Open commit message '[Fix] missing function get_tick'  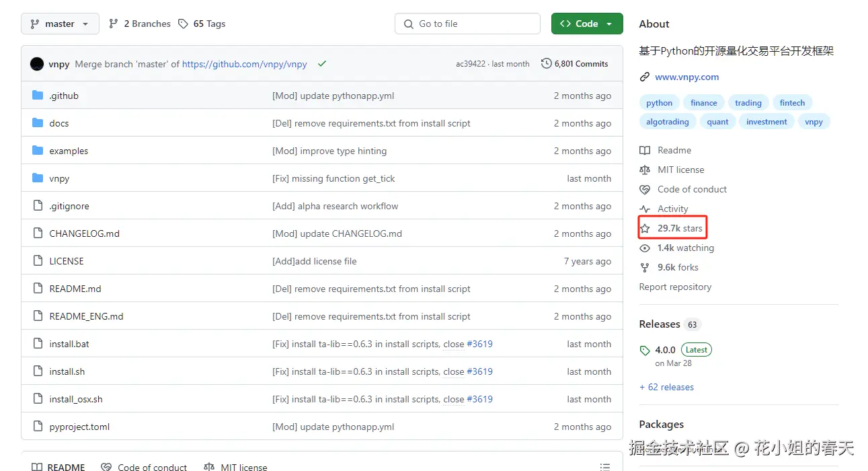(x=333, y=178)
